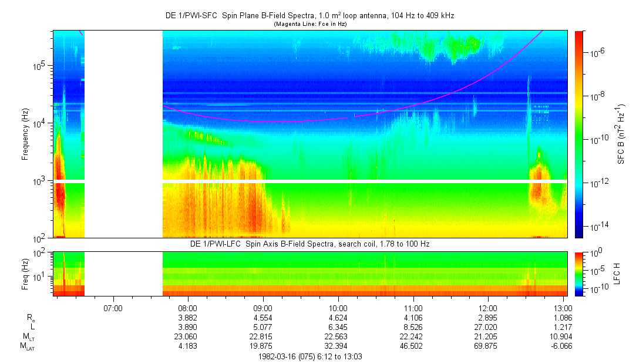Click the magenta Fce curve near 09:00
Image resolution: width=636 pixels, height=364 pixels.
263,121
